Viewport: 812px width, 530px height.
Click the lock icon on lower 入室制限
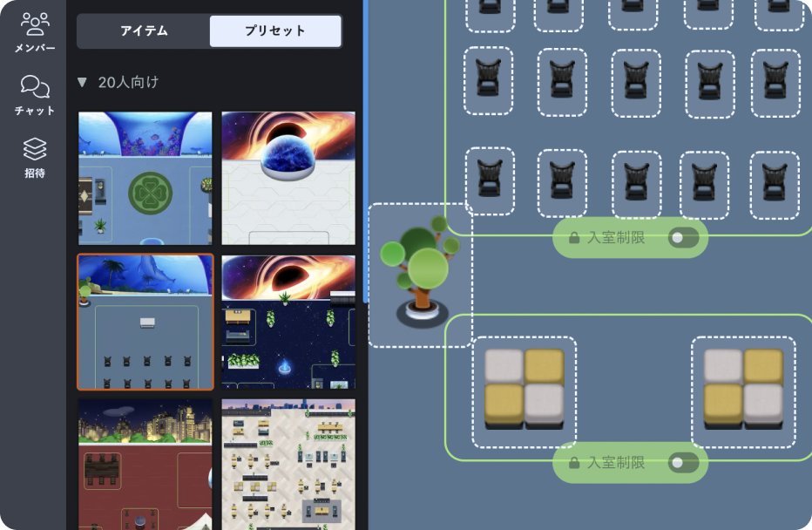coord(574,463)
